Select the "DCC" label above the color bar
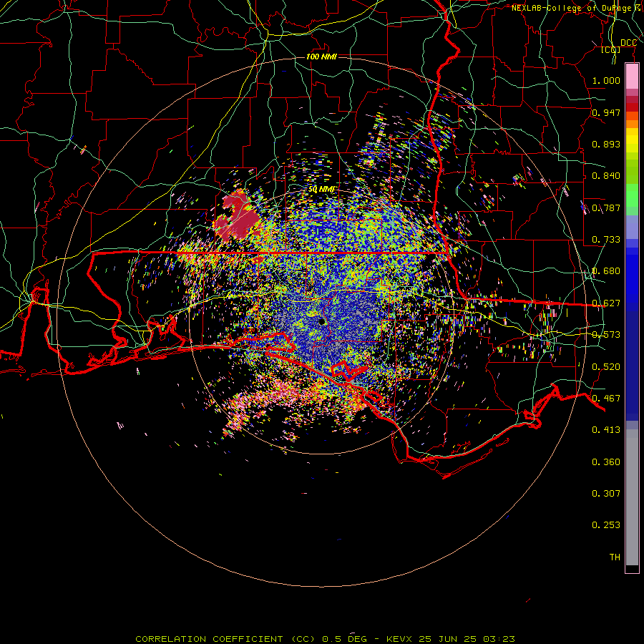This screenshot has height=644, width=644. [x=628, y=42]
